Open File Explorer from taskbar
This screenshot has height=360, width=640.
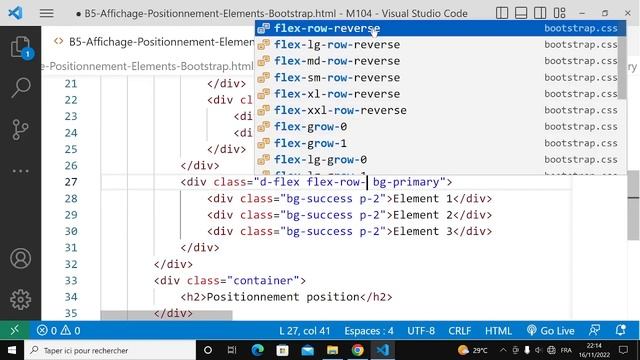[x=332, y=350]
